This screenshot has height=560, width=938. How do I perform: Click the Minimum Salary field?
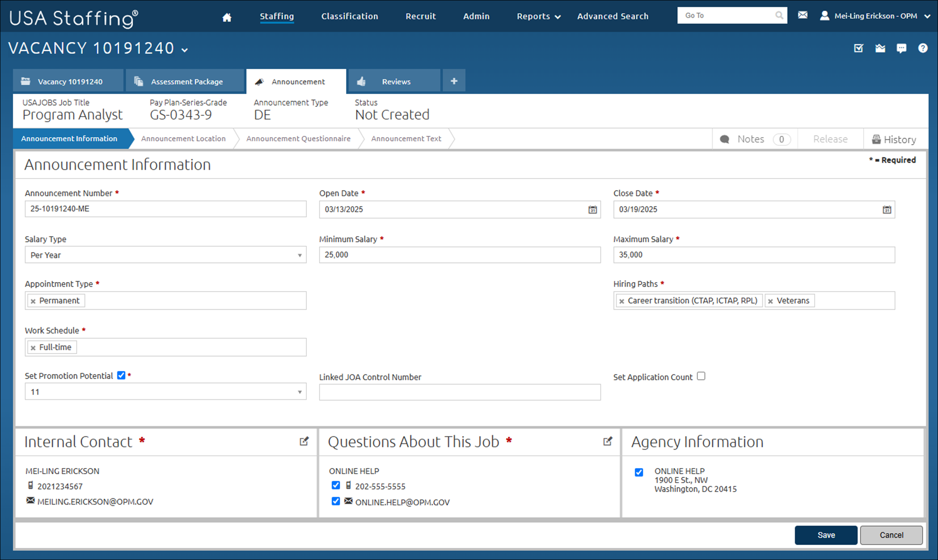[x=460, y=255]
